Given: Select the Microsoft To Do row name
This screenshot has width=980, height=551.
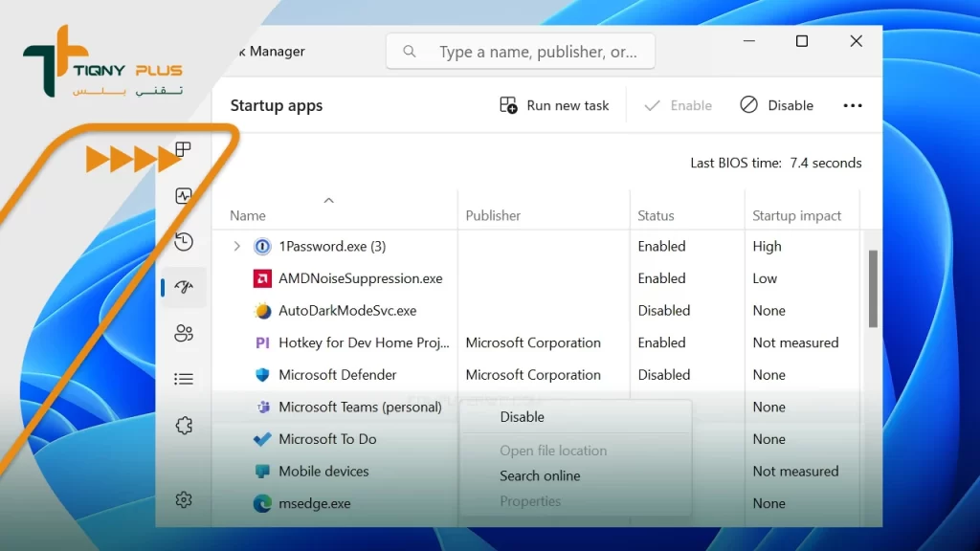Looking at the screenshot, I should [327, 439].
